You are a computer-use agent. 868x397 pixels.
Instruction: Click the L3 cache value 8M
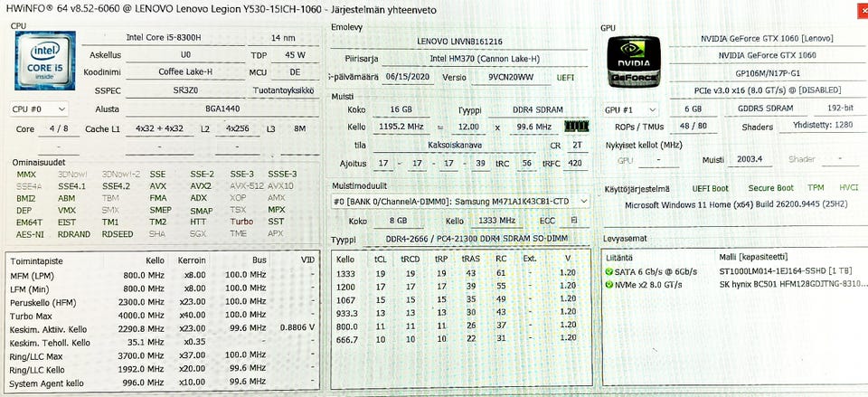(299, 129)
